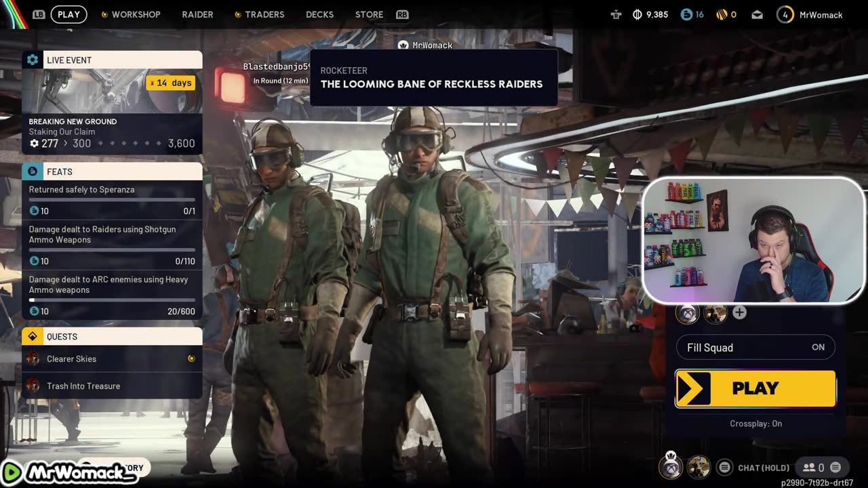The height and width of the screenshot is (488, 868).
Task: Open the Trash Into Treasure quest
Action: pyautogui.click(x=112, y=386)
